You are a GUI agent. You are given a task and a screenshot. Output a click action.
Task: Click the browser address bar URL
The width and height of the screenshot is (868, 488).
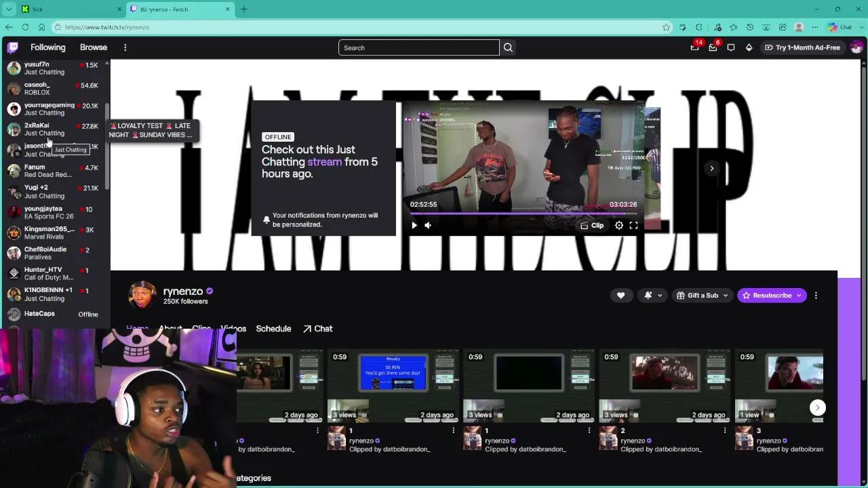[x=107, y=27]
